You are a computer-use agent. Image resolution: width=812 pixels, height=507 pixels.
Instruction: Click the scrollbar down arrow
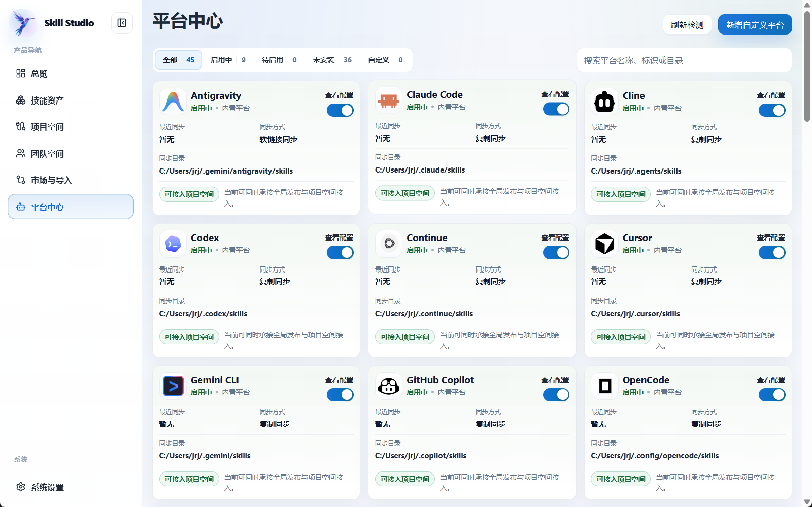[x=807, y=502]
